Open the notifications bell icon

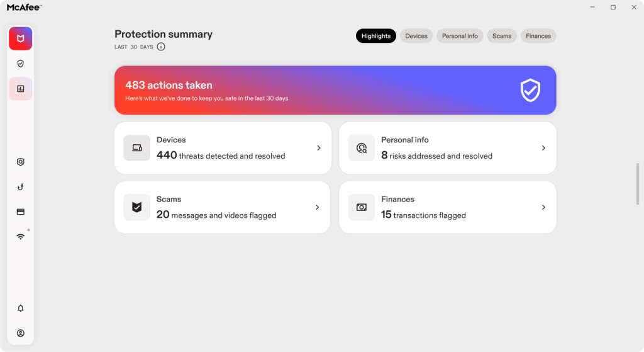(21, 308)
